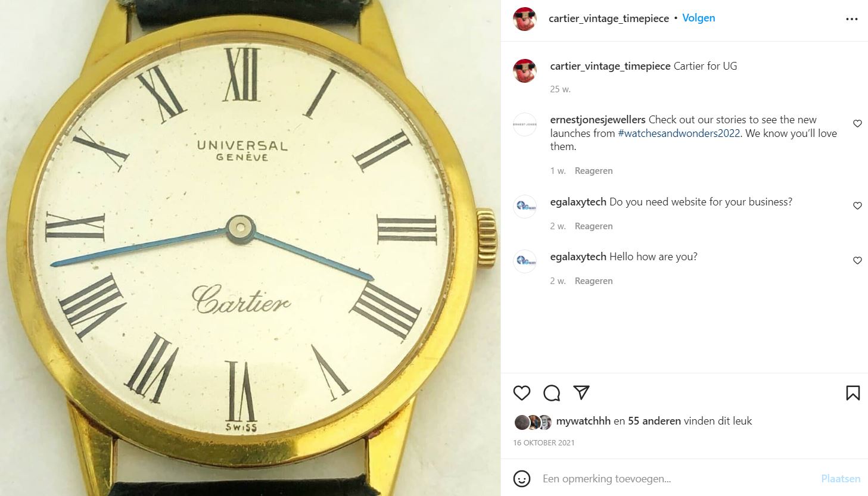Like the 'Hello how are you?' comment
The width and height of the screenshot is (868, 496).
[857, 261]
